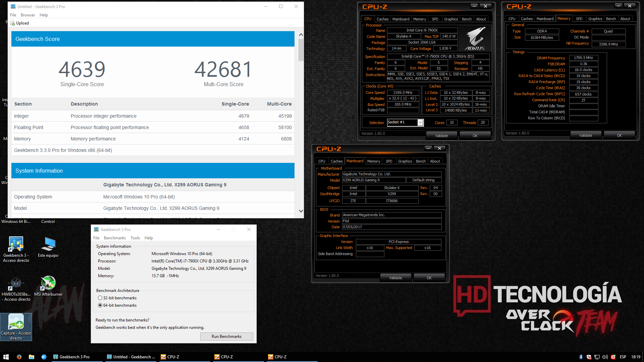
Task: Click OK in CPU-Z Mainboard window
Action: (x=429, y=278)
